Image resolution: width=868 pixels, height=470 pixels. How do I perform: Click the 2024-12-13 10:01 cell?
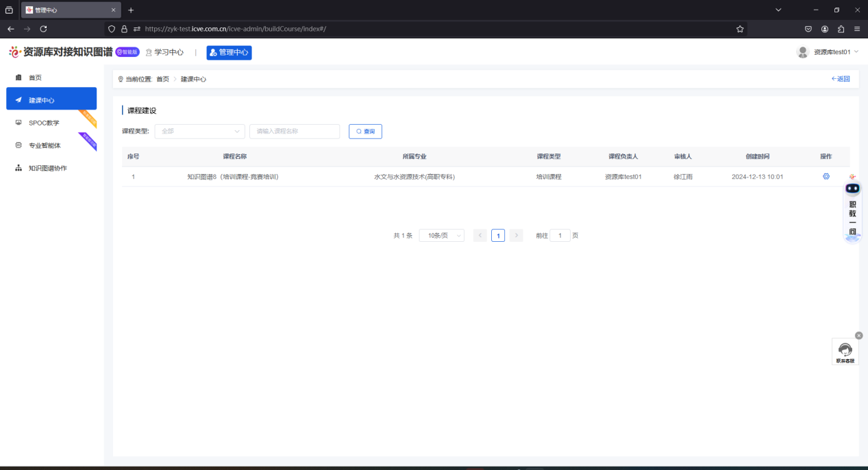[757, 177]
